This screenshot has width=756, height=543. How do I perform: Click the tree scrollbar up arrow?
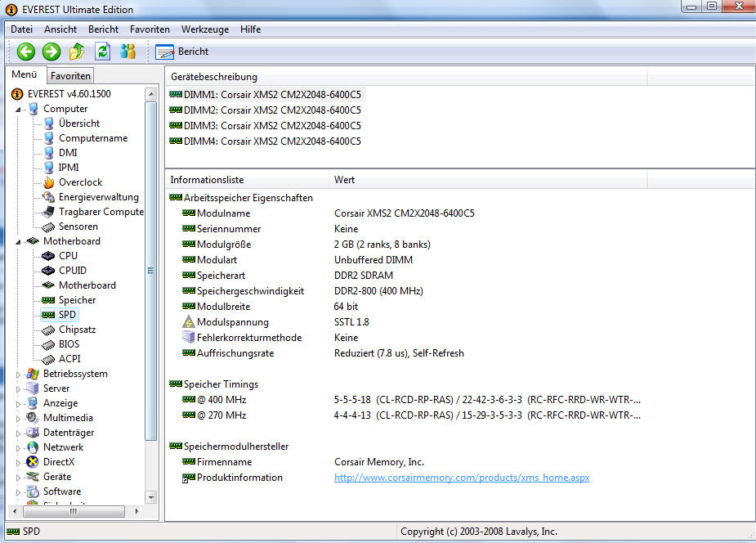151,94
